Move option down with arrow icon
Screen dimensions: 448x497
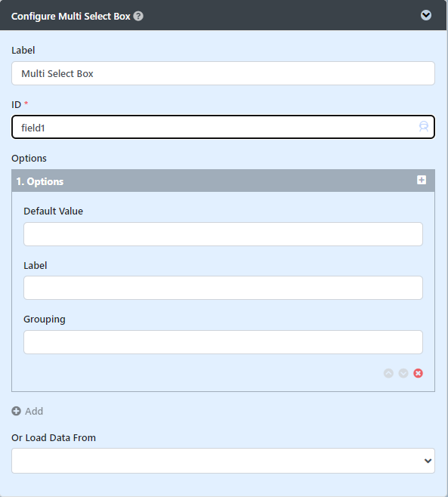pos(403,373)
